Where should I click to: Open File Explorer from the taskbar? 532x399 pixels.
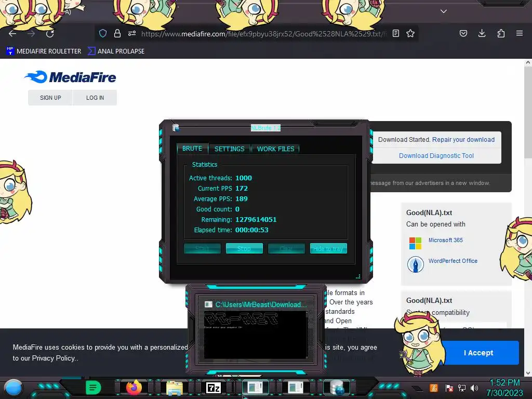[x=175, y=388]
